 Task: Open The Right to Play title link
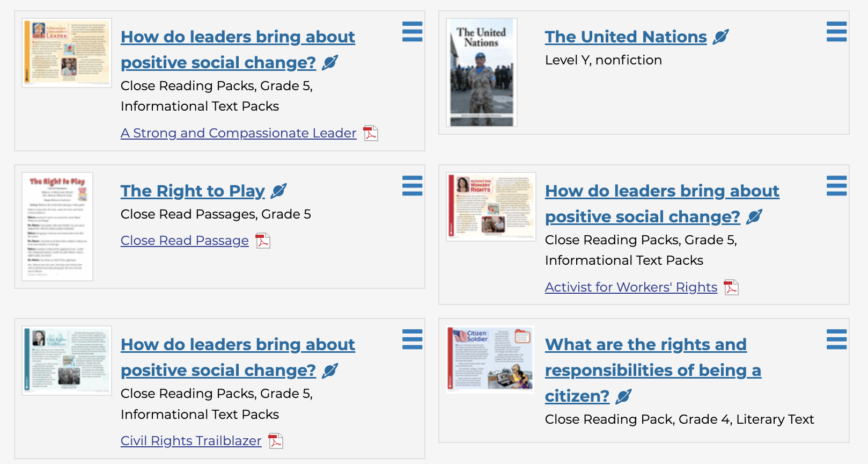(x=193, y=191)
